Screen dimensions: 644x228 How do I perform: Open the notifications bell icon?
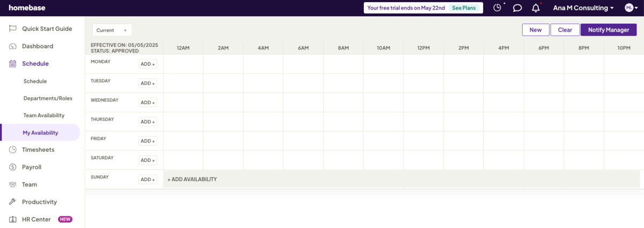536,8
